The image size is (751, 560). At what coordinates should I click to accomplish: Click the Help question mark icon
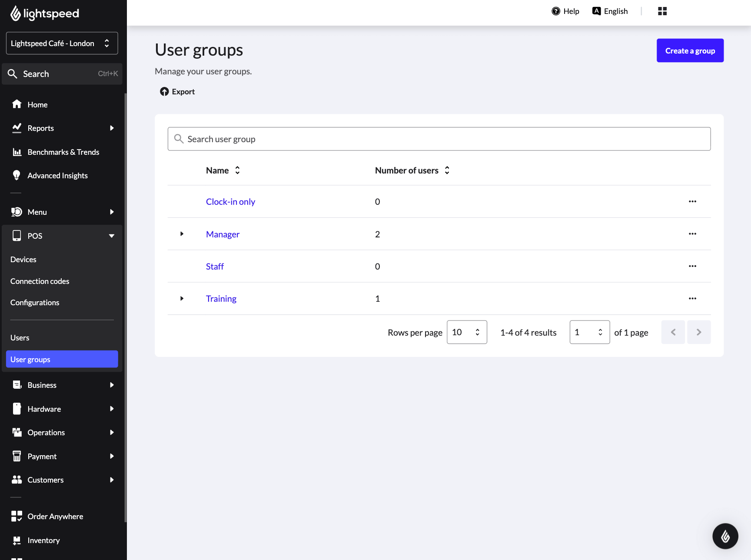[x=556, y=11]
